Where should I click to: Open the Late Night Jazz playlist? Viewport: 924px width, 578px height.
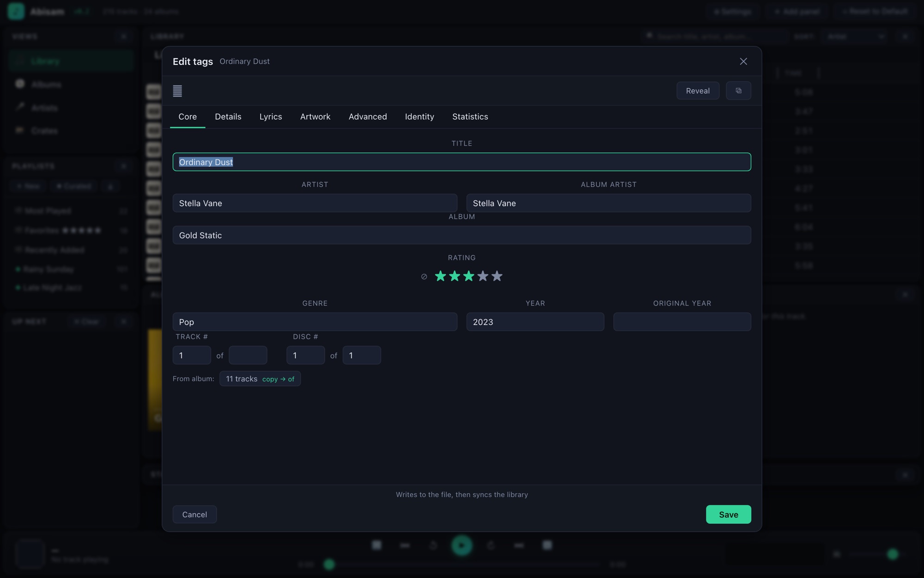[71, 288]
